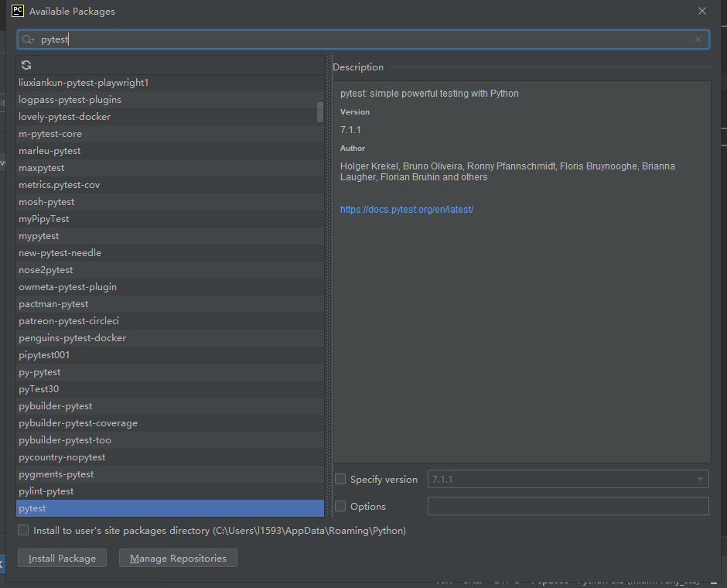The height and width of the screenshot is (588, 727).
Task: Select pactman-pytest package
Action: [170, 304]
